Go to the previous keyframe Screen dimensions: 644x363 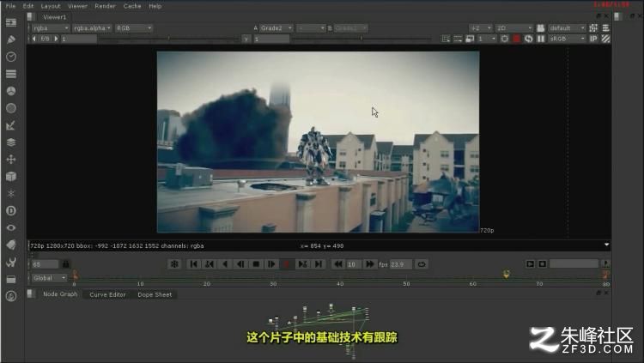(x=209, y=264)
